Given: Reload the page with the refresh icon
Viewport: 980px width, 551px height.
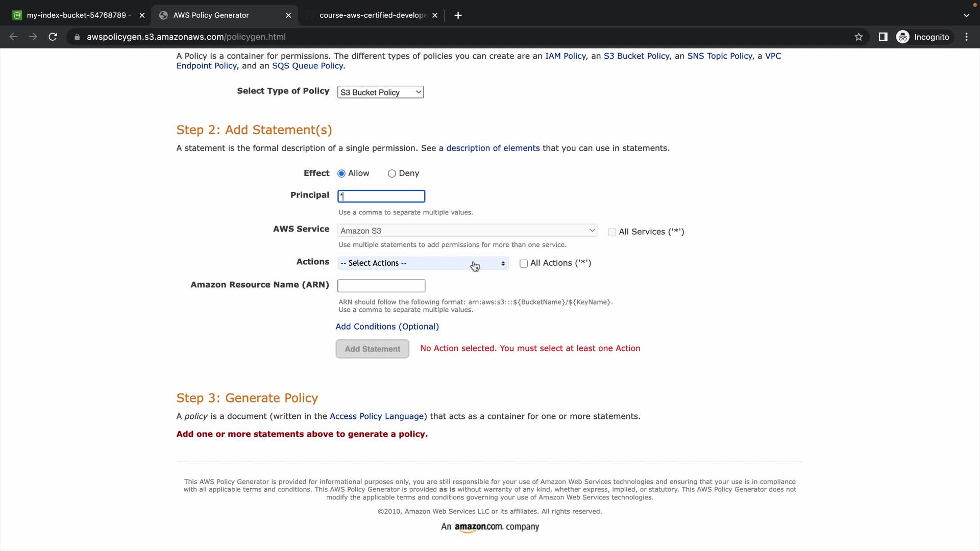Looking at the screenshot, I should point(53,37).
